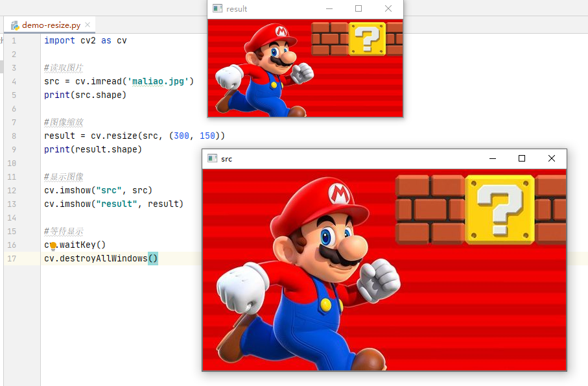Select the demo-resize.py editor tab
This screenshot has width=588, height=386.
[x=49, y=25]
